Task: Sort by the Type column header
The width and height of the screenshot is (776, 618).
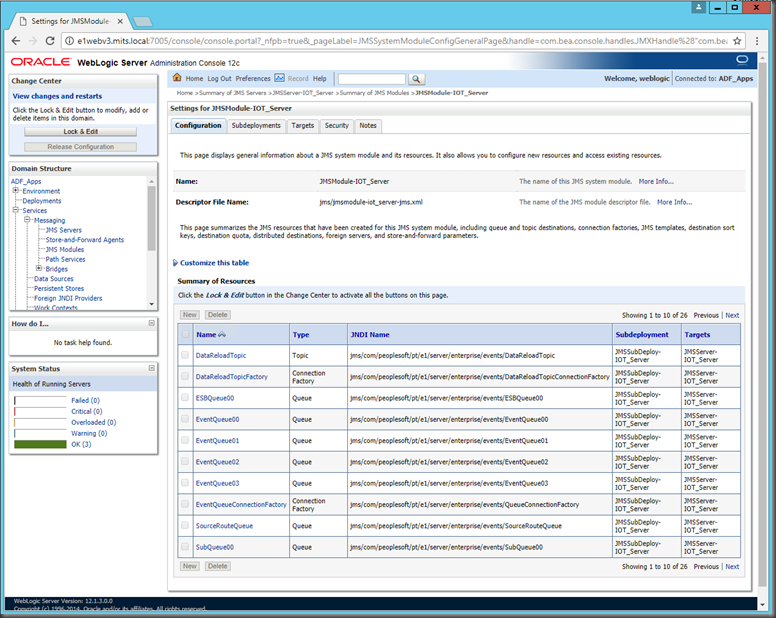Action: click(301, 335)
